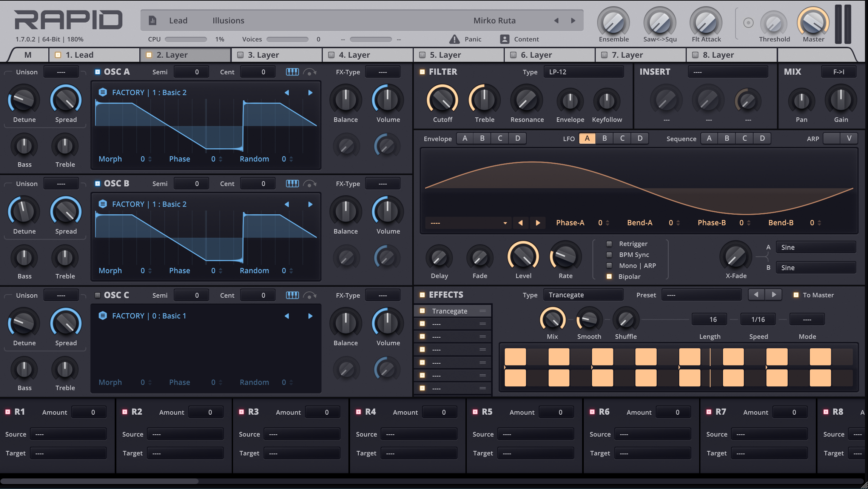Switch to 3. Layer tab
Viewport: 868px width, 489px height.
[x=277, y=55]
